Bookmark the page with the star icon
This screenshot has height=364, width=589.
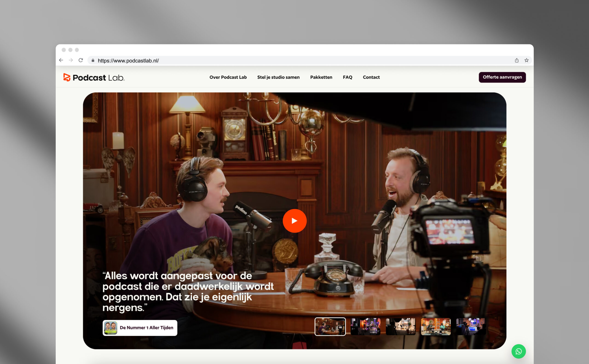point(527,60)
